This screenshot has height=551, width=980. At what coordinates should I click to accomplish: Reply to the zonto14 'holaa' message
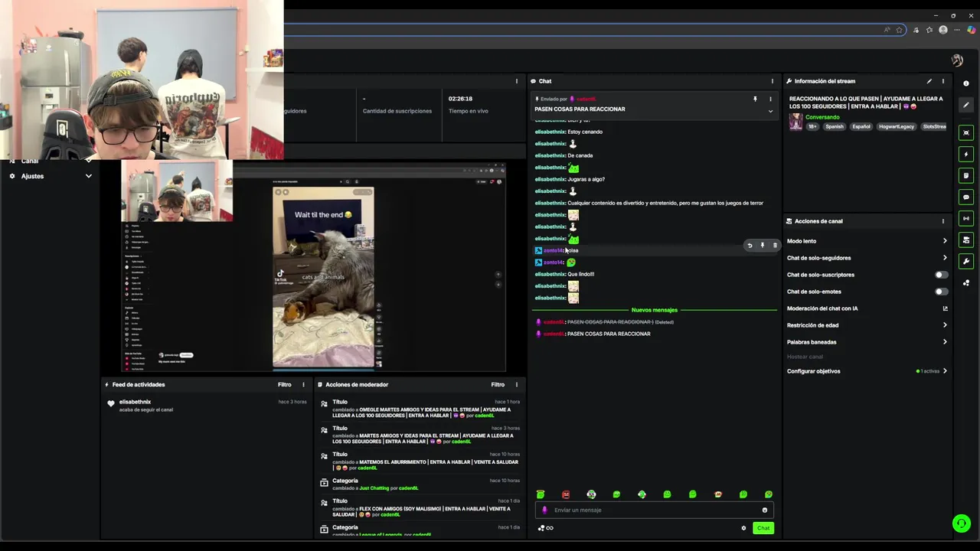coord(750,246)
